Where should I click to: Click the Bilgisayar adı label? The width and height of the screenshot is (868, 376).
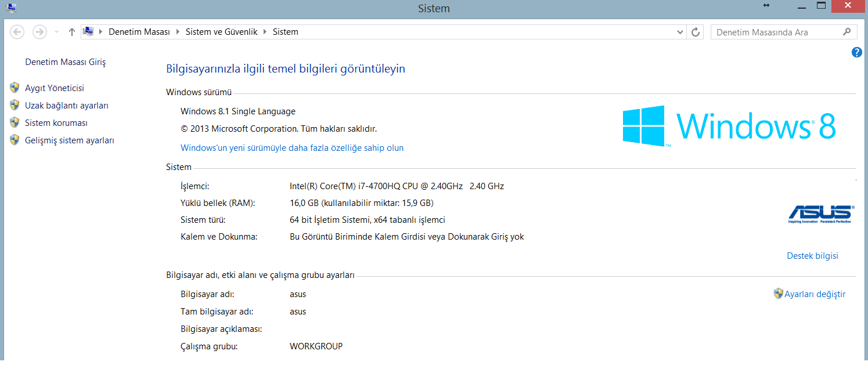(x=207, y=294)
